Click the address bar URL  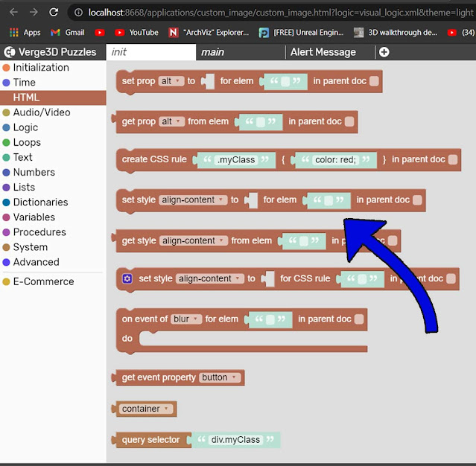(281, 13)
